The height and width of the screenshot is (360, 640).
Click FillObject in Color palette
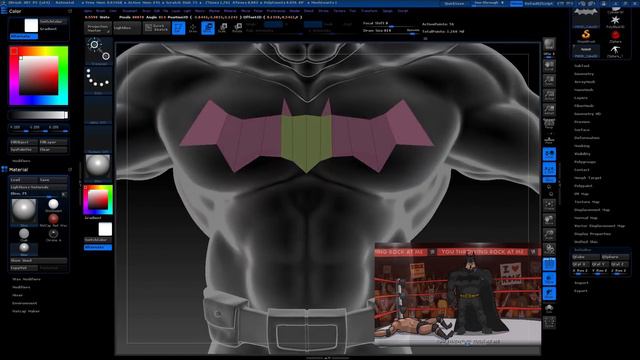(x=24, y=142)
